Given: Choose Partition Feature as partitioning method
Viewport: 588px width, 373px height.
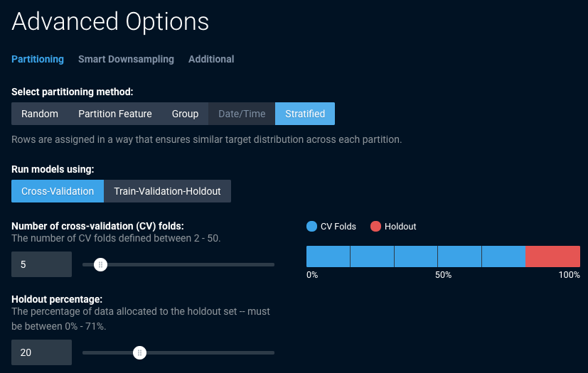Looking at the screenshot, I should pyautogui.click(x=115, y=114).
